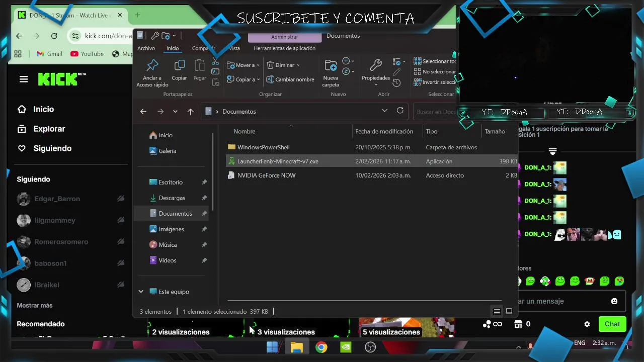The width and height of the screenshot is (644, 362).
Task: Click the Explorer up-one-level arrow
Action: pyautogui.click(x=190, y=112)
